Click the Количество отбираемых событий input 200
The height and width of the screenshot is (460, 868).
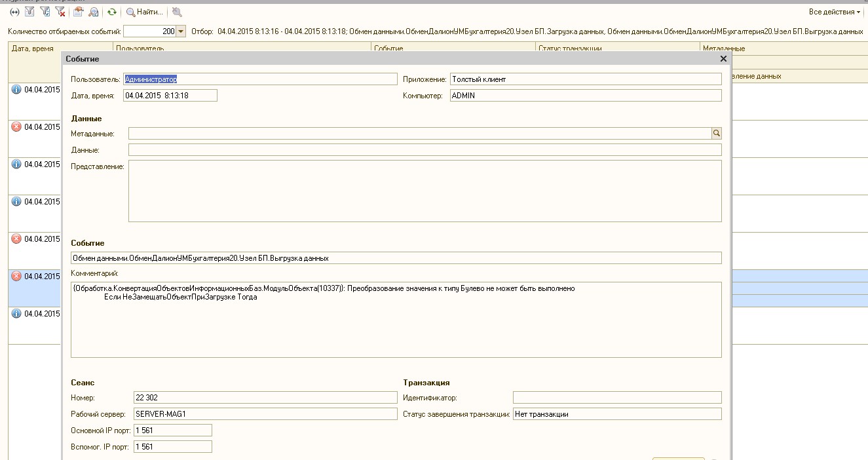point(149,31)
